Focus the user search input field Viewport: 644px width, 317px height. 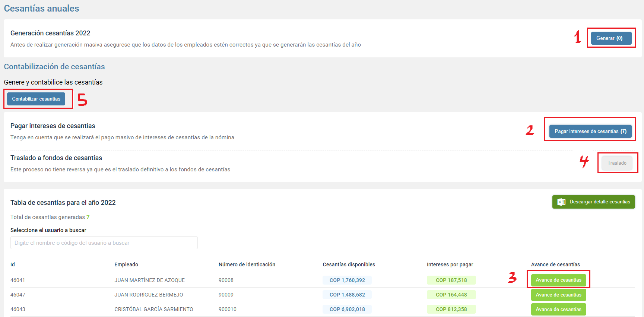coord(104,242)
